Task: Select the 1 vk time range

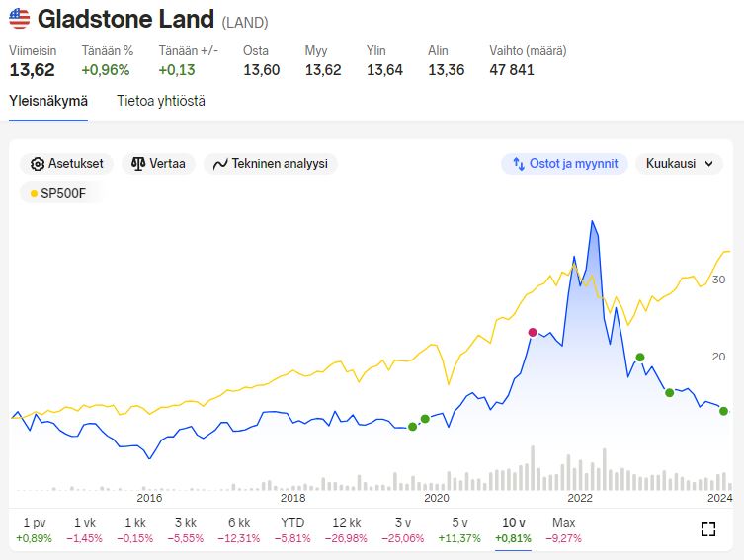Action: (84, 529)
